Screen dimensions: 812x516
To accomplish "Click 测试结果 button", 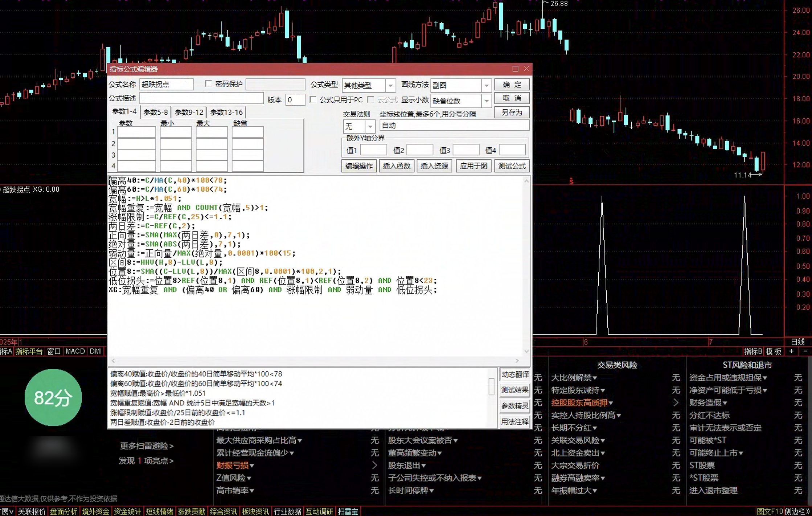I will point(515,390).
